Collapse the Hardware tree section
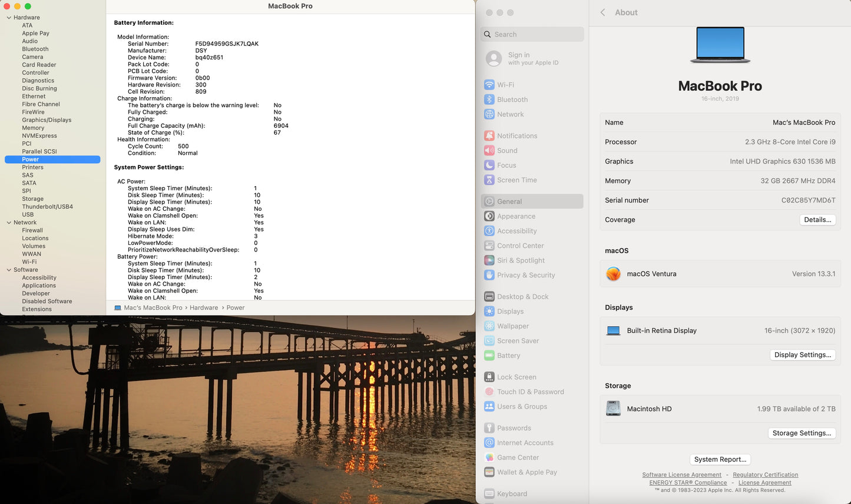 pyautogui.click(x=9, y=18)
